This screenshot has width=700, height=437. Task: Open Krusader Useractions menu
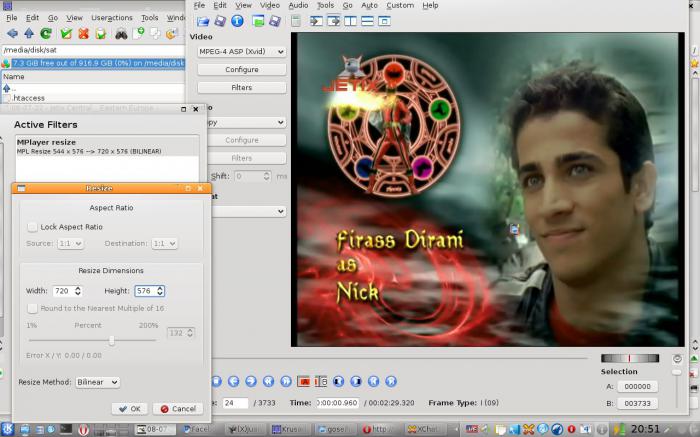[112, 18]
